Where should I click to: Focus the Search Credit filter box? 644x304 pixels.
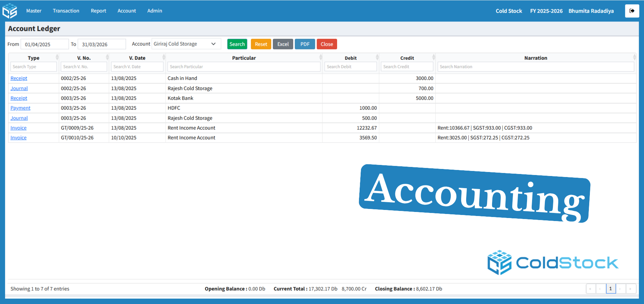(407, 67)
